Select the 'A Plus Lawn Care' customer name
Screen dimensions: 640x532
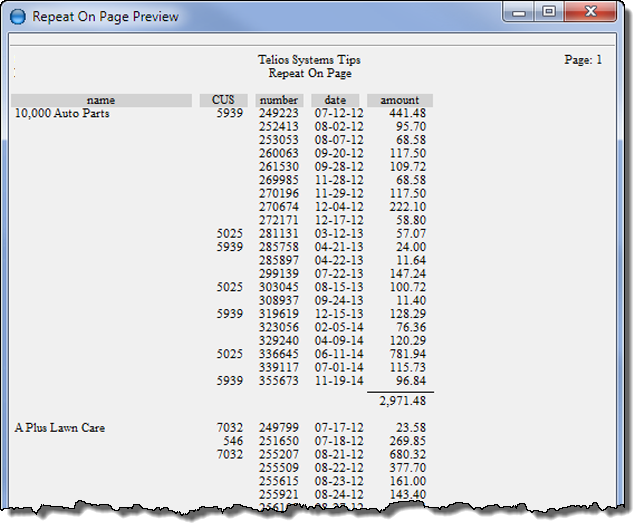tap(60, 428)
